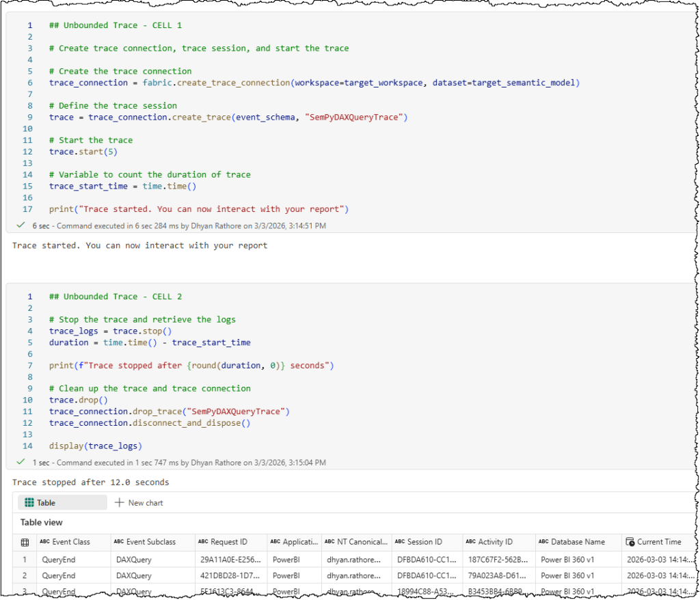Place cursor on display(trace_logs) line in Cell 2
The width and height of the screenshot is (700, 600).
[x=95, y=446]
